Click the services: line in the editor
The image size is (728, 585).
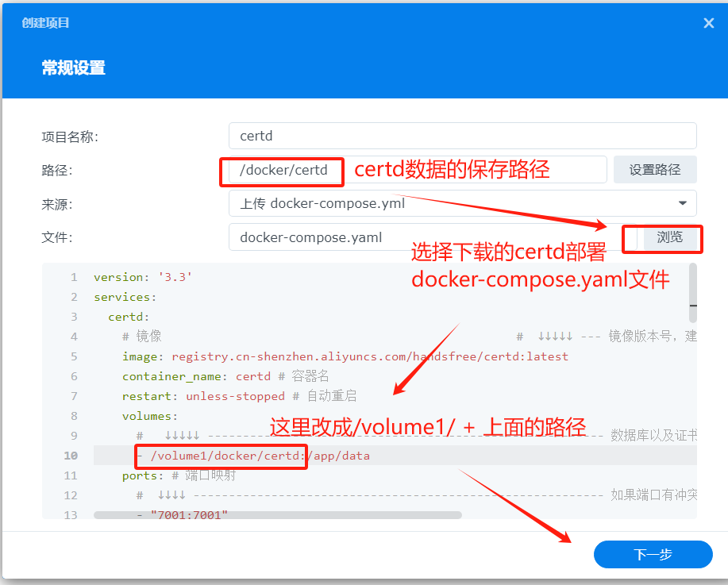coord(125,298)
